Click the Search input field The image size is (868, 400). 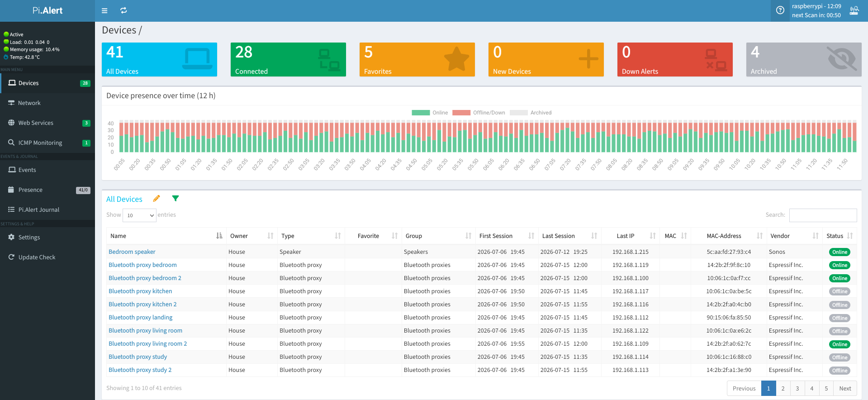coord(823,215)
